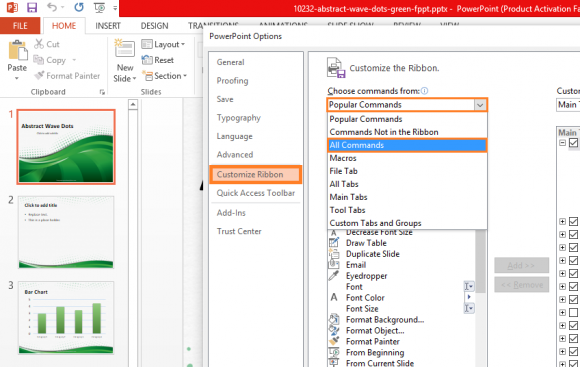This screenshot has height=367, width=580.
Task: Click the Add >> button
Action: coord(521,265)
